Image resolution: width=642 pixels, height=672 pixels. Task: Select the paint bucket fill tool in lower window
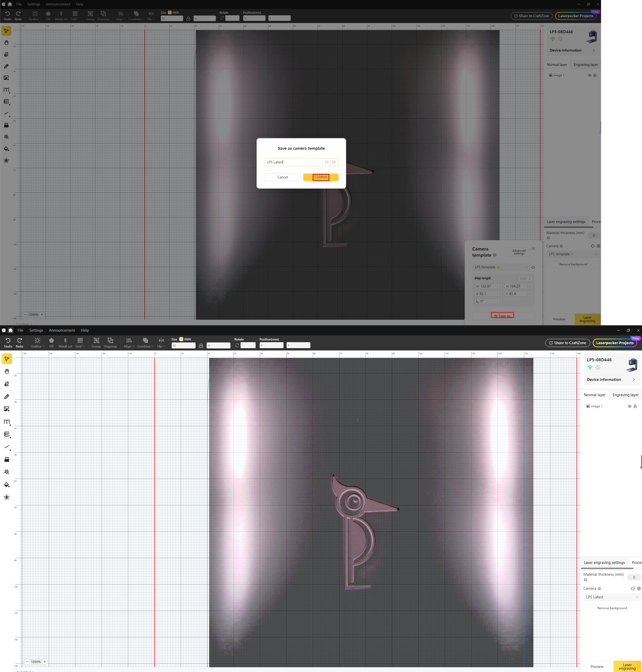click(7, 484)
